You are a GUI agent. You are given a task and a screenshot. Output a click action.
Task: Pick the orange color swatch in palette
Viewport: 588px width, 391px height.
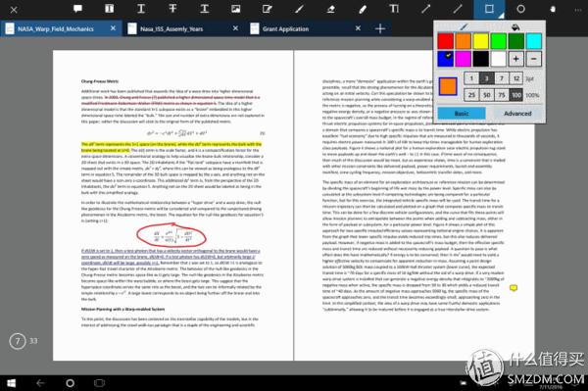click(464, 41)
